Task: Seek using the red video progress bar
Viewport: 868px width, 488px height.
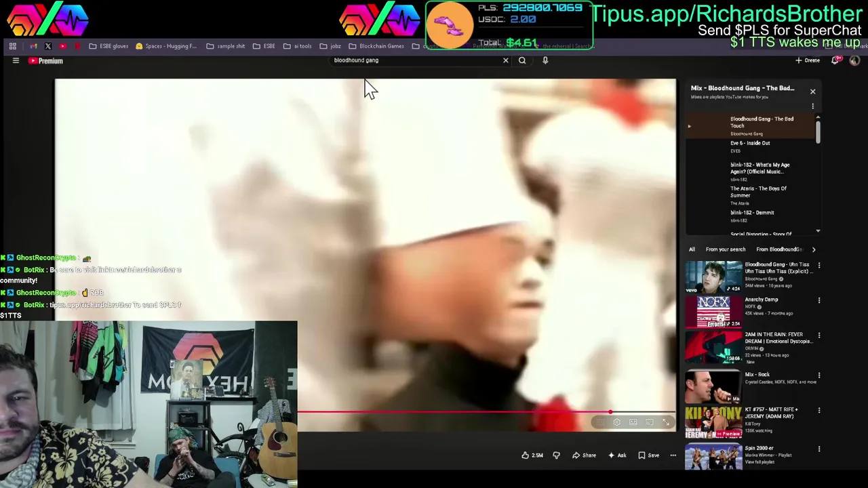Action: [486, 411]
